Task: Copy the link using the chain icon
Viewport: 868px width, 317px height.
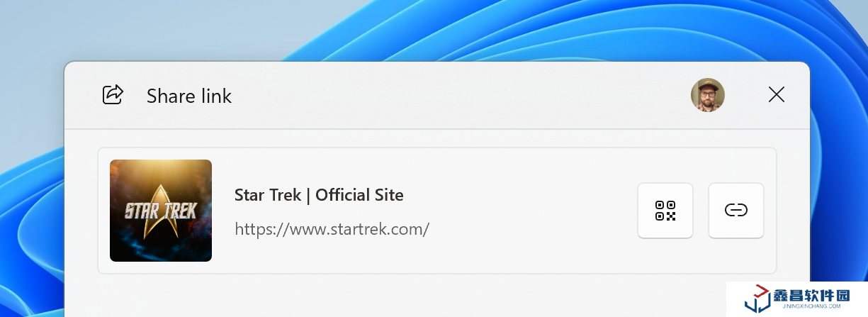Action: coord(736,211)
